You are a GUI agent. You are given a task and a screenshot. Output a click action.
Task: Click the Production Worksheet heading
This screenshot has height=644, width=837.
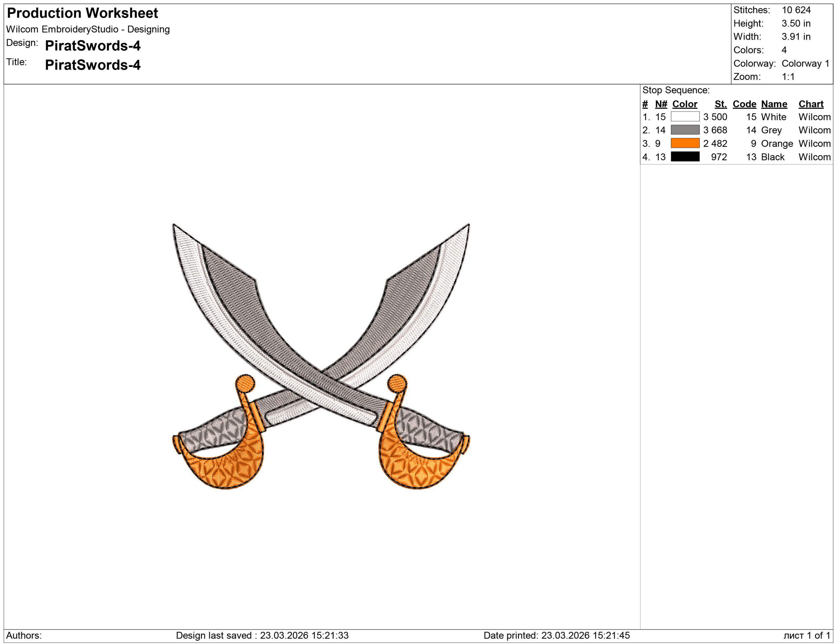(82, 13)
